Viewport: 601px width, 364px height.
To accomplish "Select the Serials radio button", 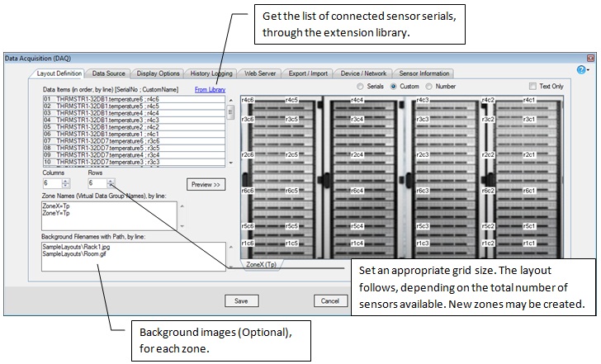I will click(360, 86).
